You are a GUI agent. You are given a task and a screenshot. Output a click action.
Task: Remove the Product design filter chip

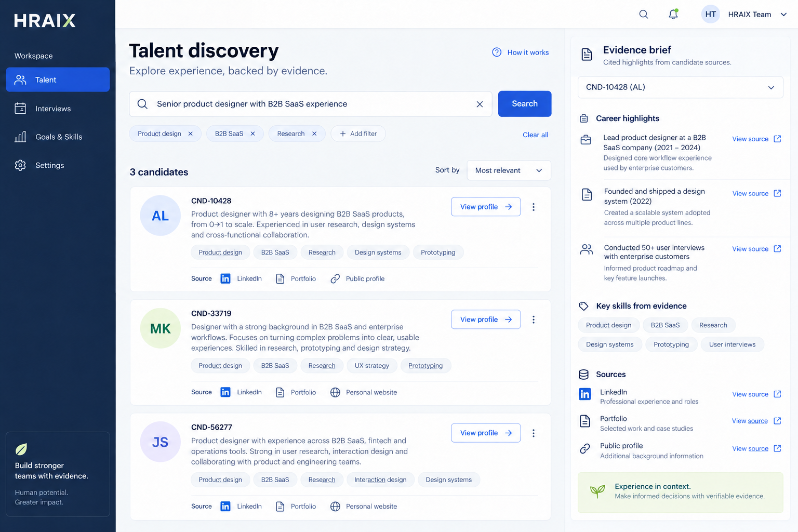tap(190, 134)
